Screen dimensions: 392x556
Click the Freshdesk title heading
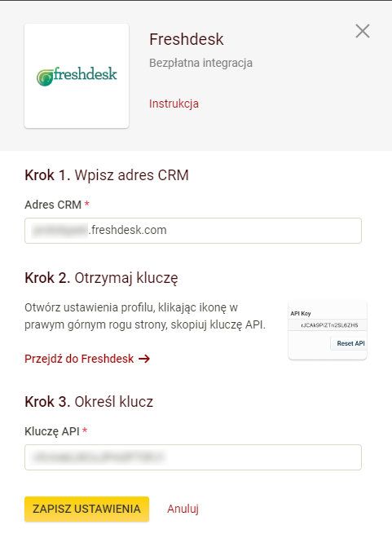pyautogui.click(x=187, y=39)
